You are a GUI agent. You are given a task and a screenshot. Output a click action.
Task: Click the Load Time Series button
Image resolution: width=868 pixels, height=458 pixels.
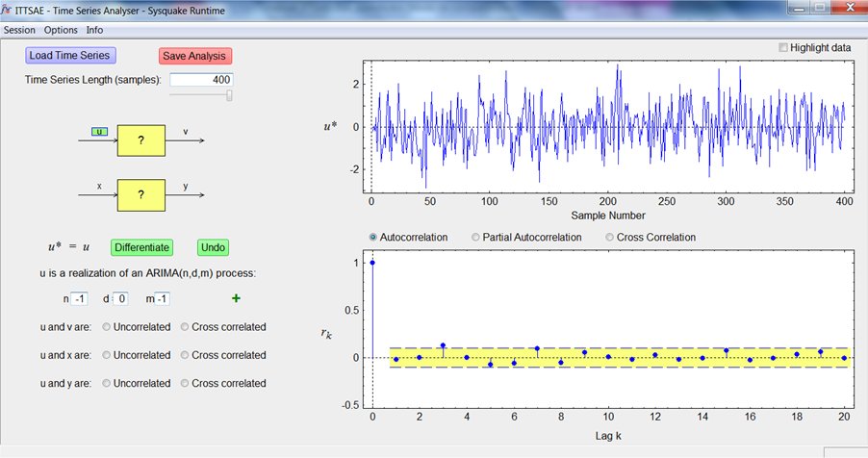tap(70, 56)
